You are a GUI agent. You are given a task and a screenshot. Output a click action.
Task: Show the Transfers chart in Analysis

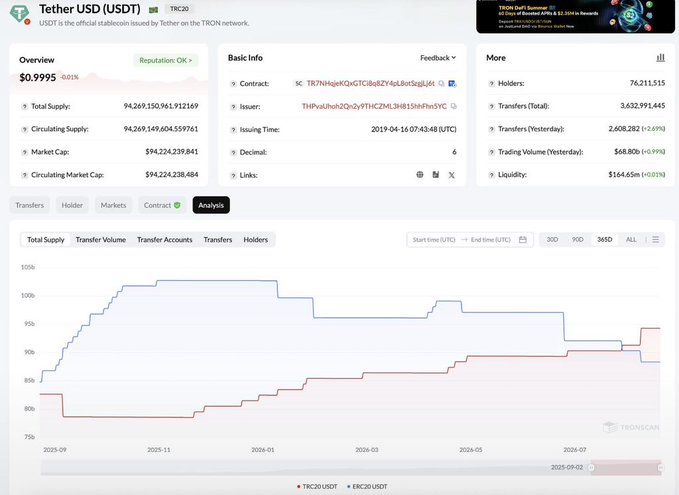pos(218,239)
